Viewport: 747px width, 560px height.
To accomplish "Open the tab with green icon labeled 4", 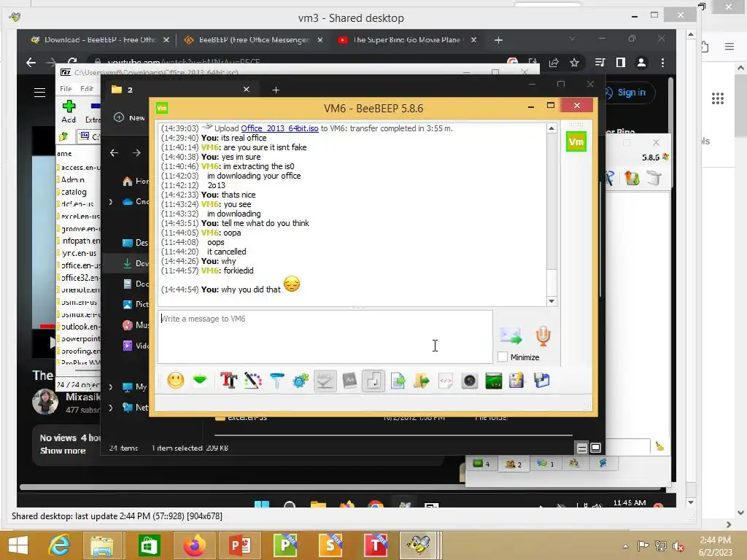I will pos(481,463).
